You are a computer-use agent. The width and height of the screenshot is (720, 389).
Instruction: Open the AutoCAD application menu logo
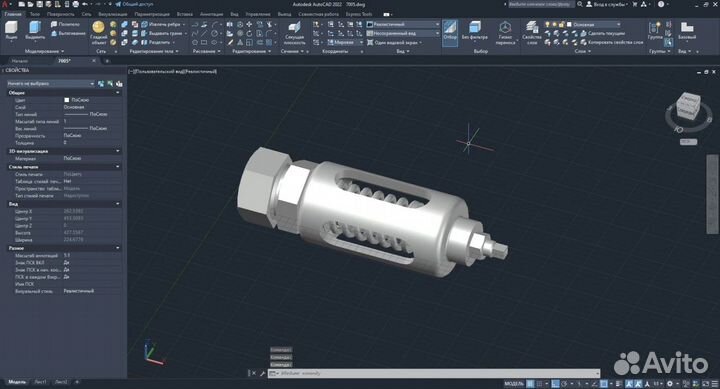[x=6, y=5]
